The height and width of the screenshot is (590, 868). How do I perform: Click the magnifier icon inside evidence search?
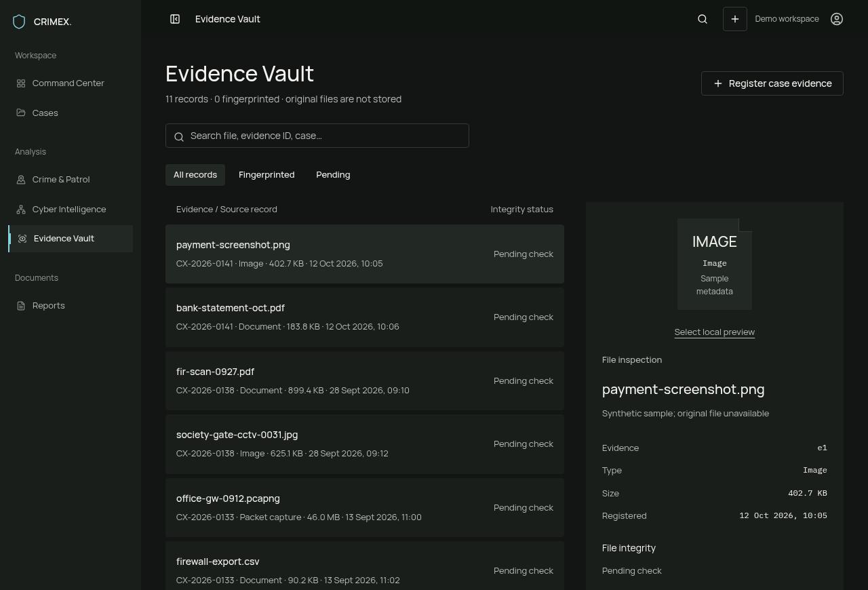pos(179,137)
